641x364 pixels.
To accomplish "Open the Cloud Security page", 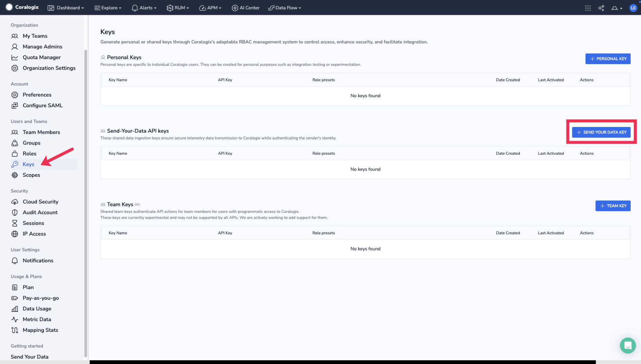I will pos(40,202).
